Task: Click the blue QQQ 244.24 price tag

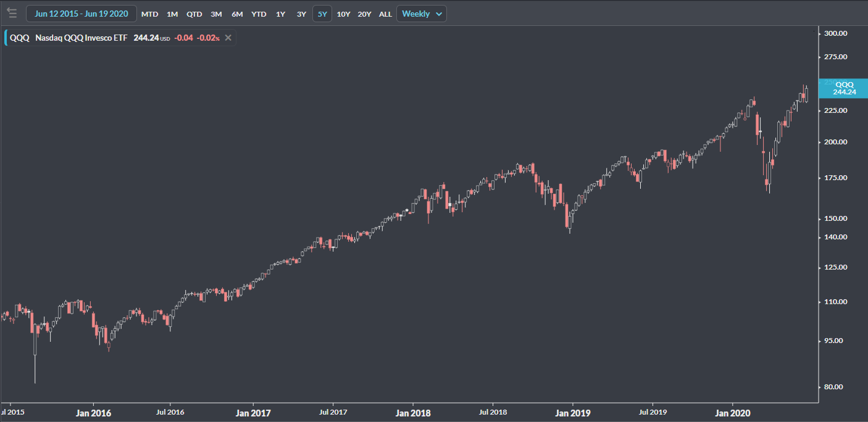Action: click(843, 88)
